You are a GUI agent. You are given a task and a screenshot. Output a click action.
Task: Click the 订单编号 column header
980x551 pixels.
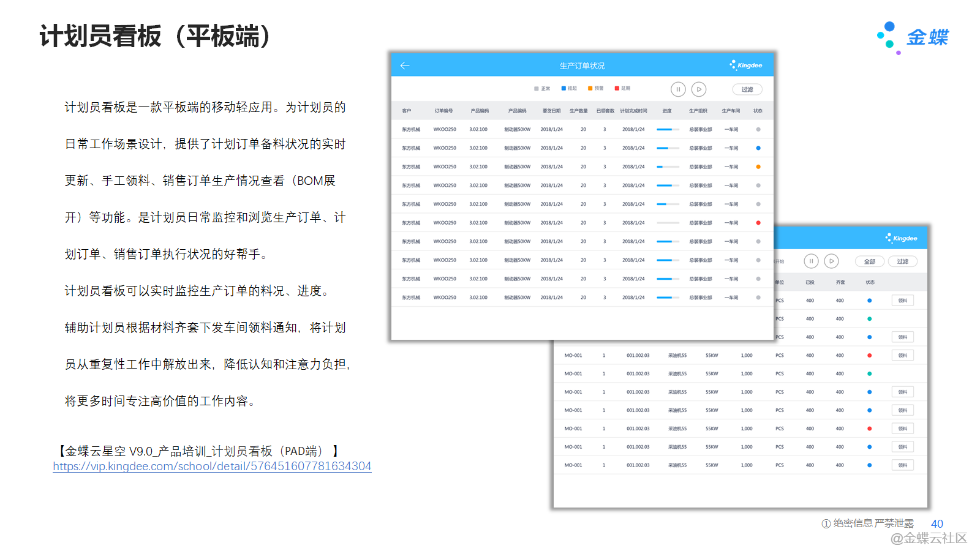443,111
